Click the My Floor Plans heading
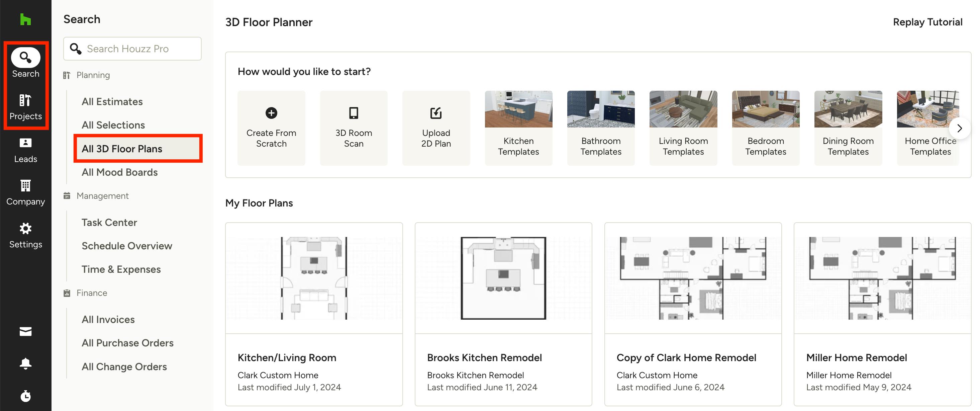 point(259,203)
